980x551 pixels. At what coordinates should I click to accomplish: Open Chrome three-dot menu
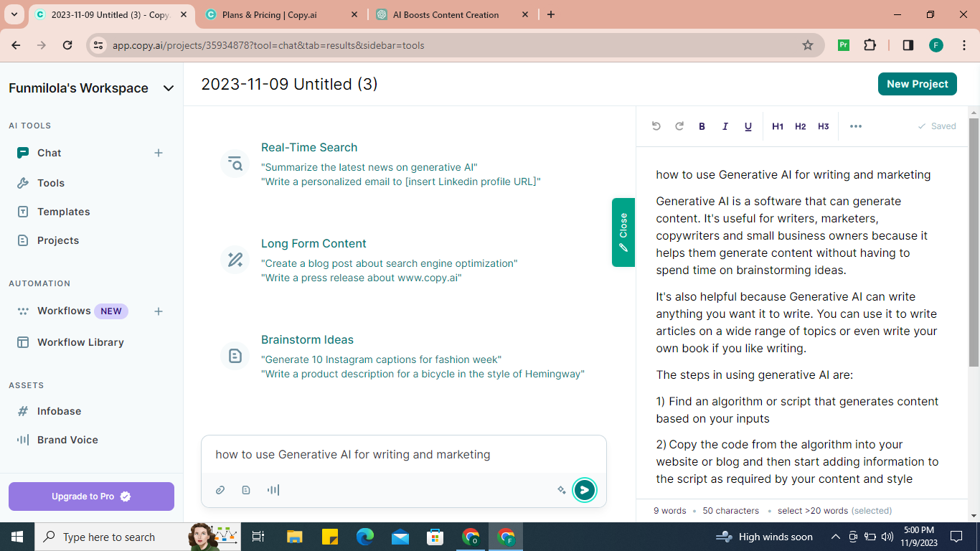click(963, 45)
